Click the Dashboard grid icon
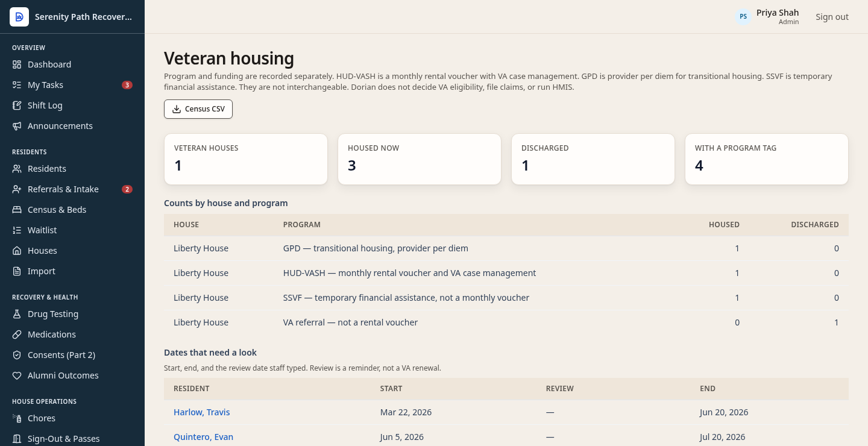Image resolution: width=868 pixels, height=446 pixels. [x=17, y=64]
